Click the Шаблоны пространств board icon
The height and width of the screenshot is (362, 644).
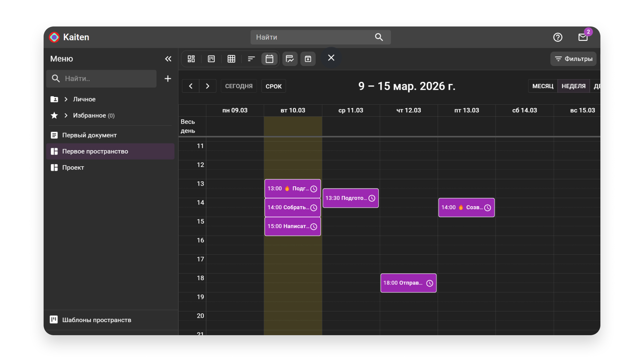[x=54, y=319]
